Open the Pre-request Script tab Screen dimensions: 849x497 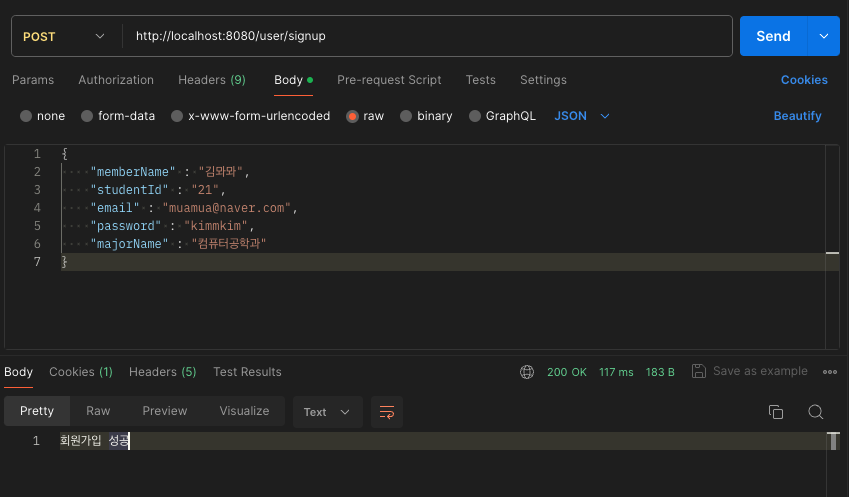389,80
